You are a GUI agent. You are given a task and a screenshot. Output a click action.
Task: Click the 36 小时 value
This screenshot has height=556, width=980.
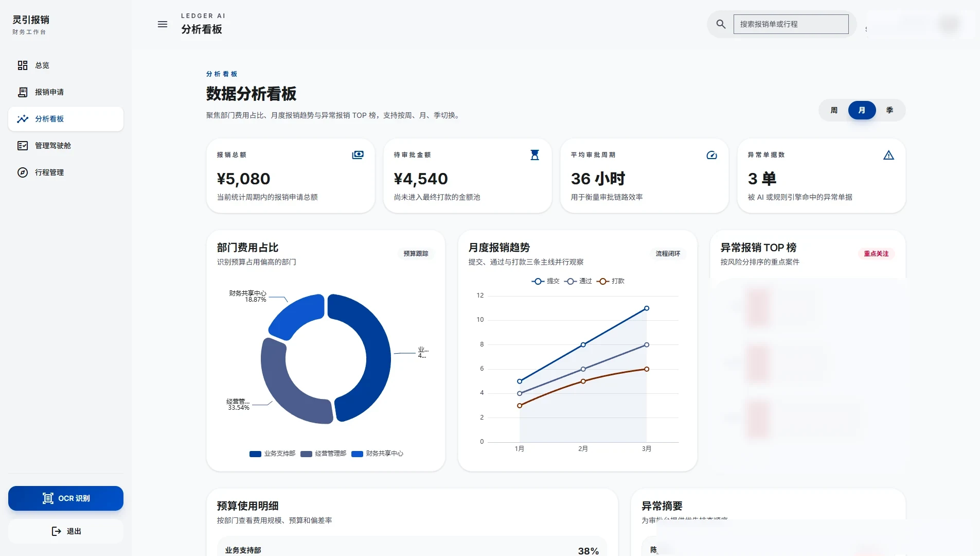click(598, 179)
